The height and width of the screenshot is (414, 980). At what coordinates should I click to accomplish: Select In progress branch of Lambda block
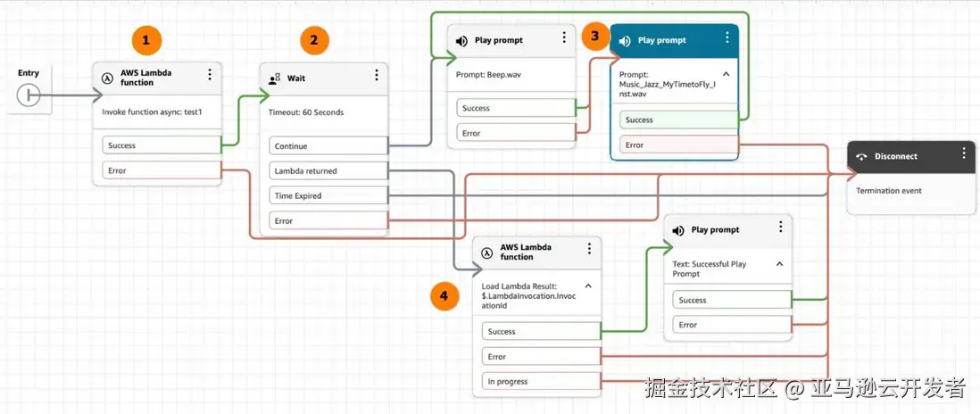pos(541,382)
